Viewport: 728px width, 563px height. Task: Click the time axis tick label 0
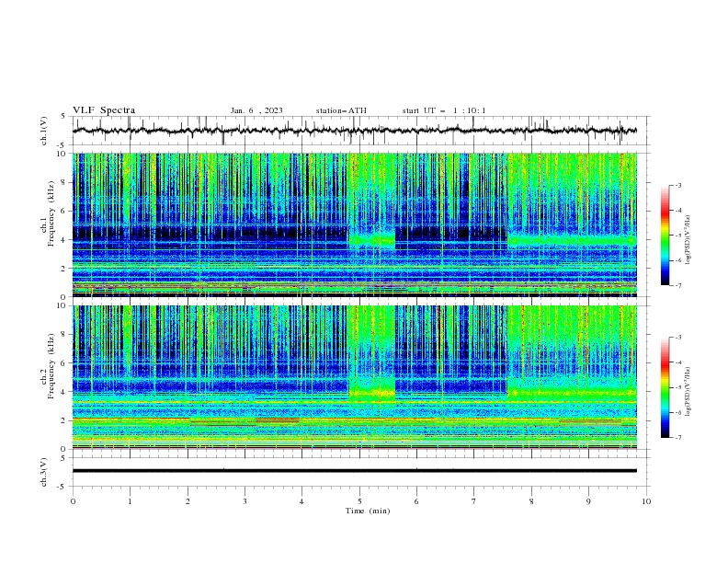73,501
